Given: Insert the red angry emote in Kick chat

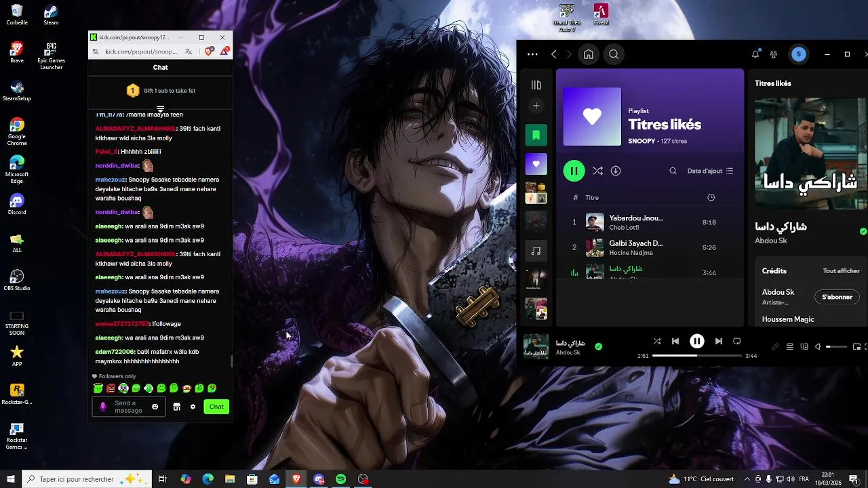Looking at the screenshot, I should pyautogui.click(x=111, y=388).
